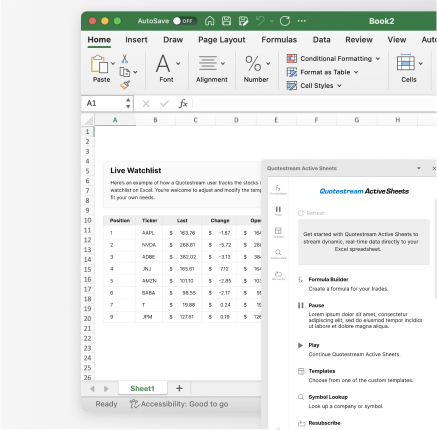Expand the Undo history dropdown arrow
The height and width of the screenshot is (430, 437).
(272, 21)
